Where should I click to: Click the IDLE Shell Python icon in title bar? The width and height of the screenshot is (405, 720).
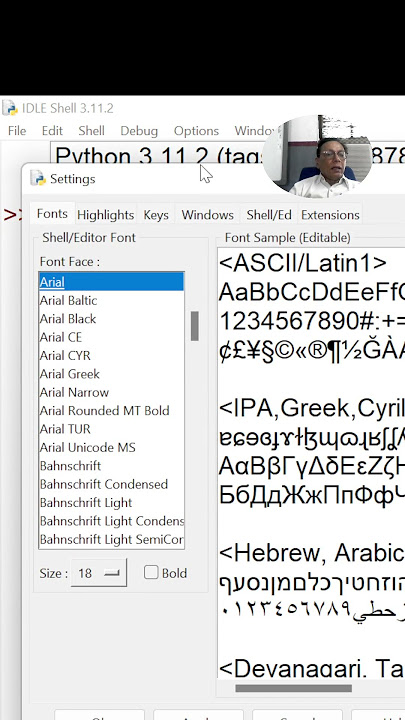[x=10, y=108]
